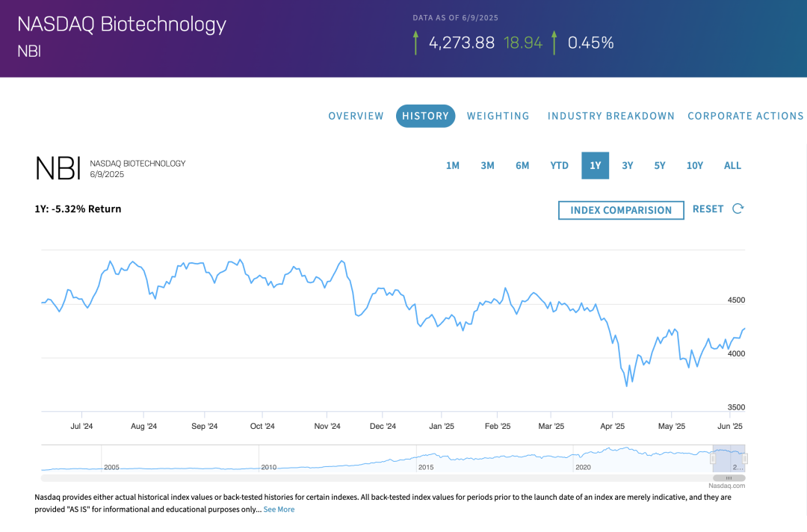Go to the Industry Breakdown tab
Viewport: 807px width, 532px height.
coord(611,116)
